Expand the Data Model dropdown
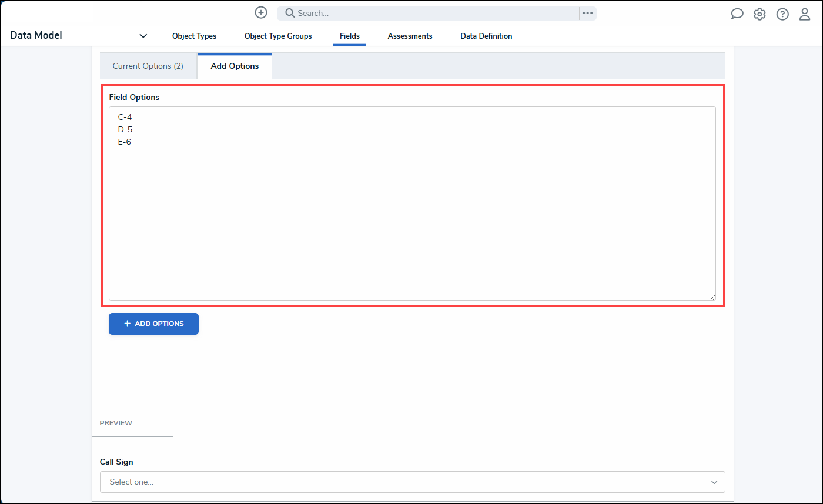The image size is (823, 504). pos(143,35)
